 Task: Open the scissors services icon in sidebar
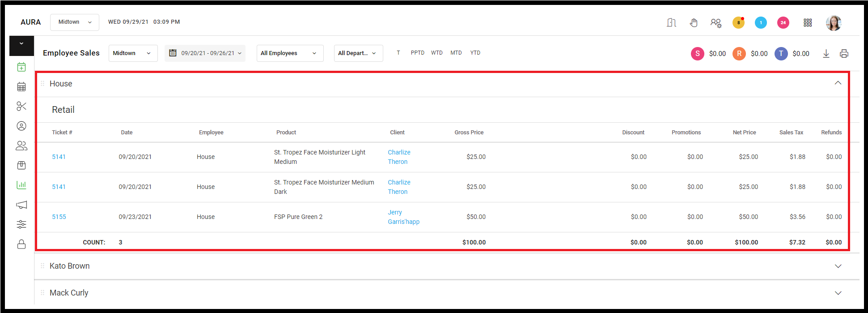click(x=21, y=106)
